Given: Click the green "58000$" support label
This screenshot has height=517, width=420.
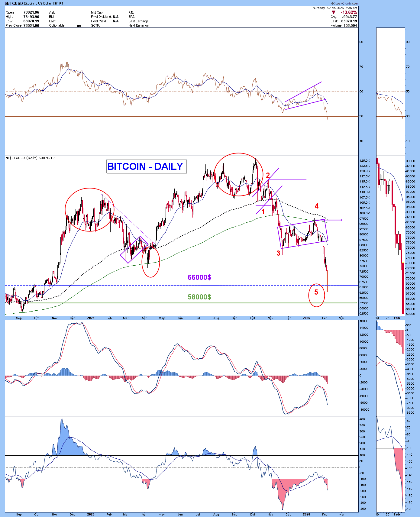Looking at the screenshot, I should point(199,297).
